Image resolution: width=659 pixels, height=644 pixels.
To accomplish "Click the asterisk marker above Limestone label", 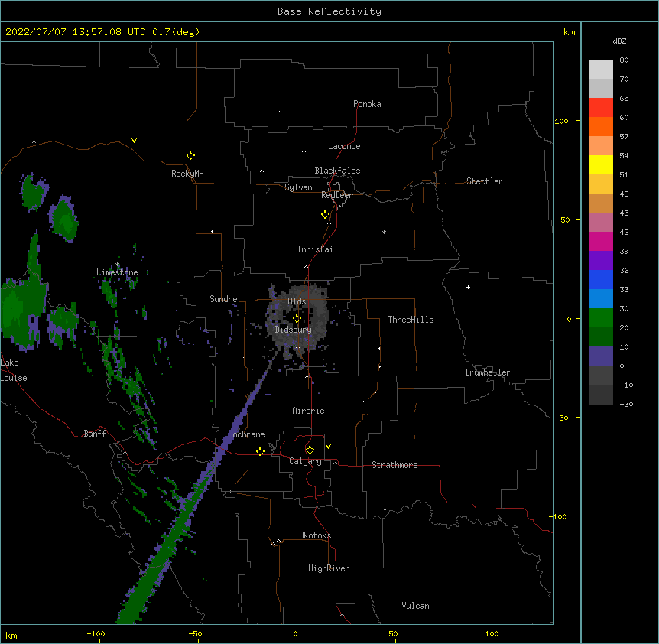I will click(x=117, y=265).
